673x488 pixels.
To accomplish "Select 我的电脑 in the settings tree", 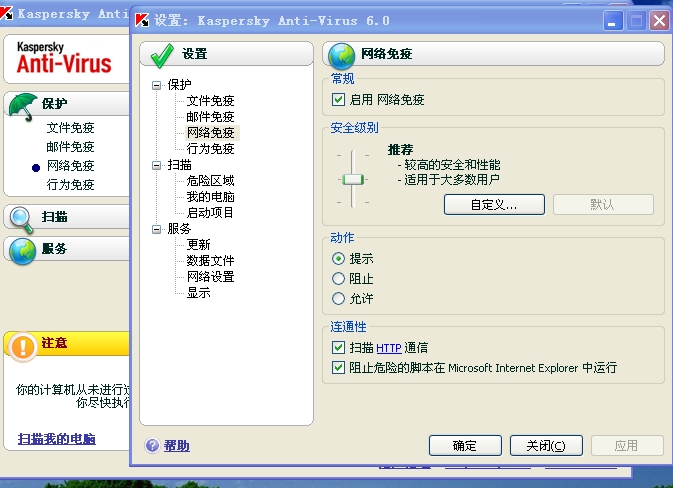I will click(x=210, y=197).
